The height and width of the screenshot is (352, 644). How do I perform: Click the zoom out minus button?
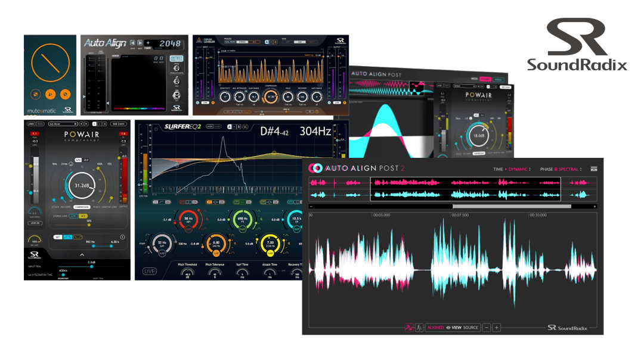(487, 328)
